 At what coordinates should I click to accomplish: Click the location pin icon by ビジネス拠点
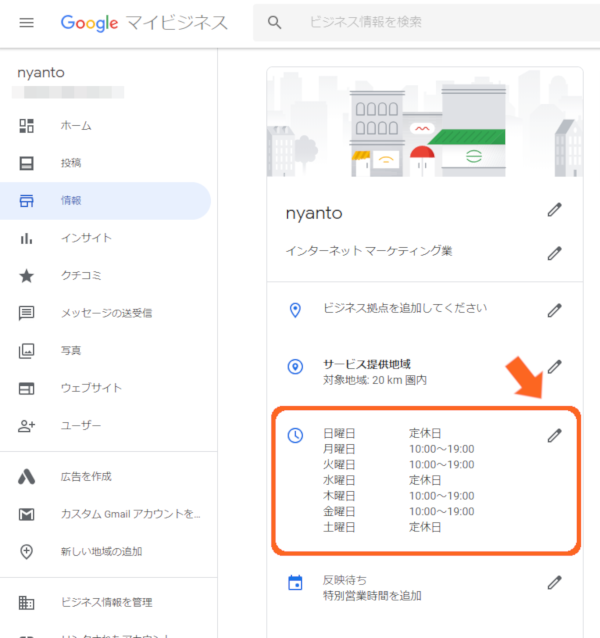pyautogui.click(x=295, y=310)
